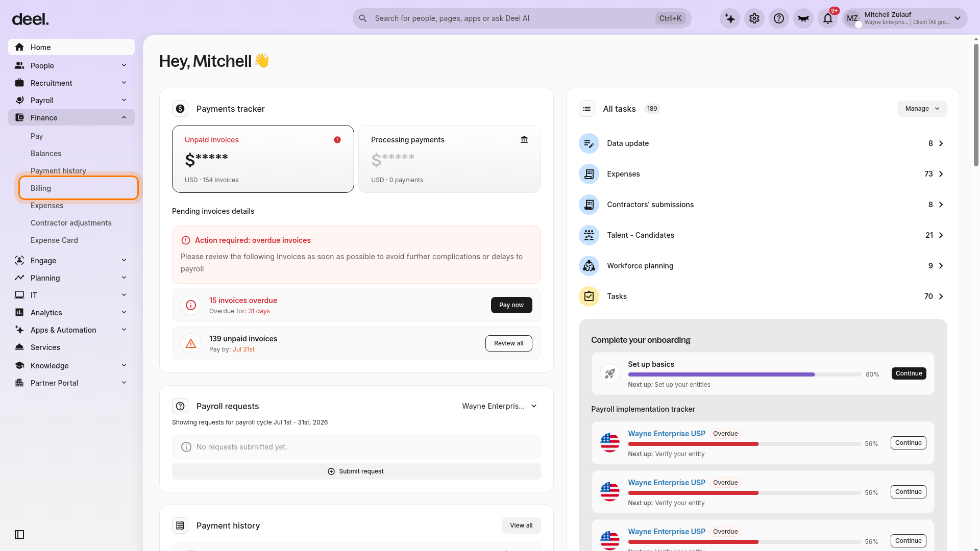Click the rocket icon in Set up basics
The image size is (980, 551).
point(610,373)
